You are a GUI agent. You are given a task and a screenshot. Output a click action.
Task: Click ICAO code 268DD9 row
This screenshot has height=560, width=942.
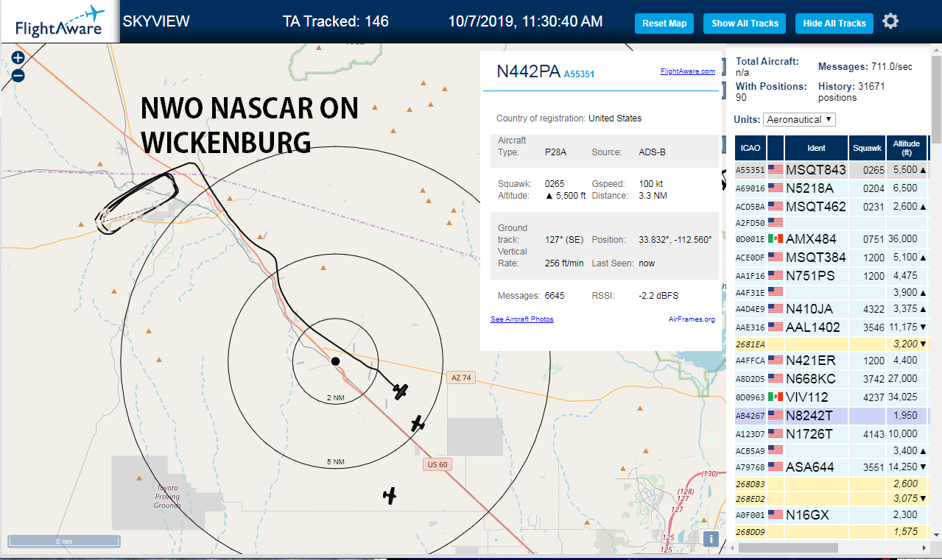831,531
